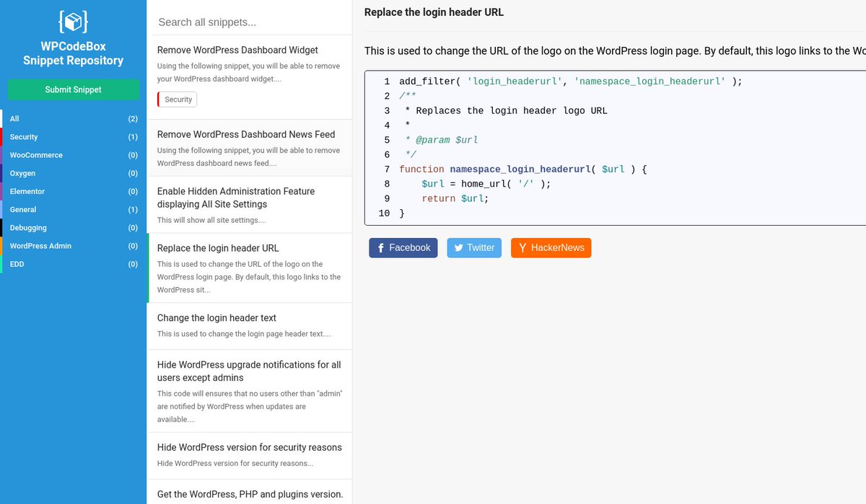Click the Security count (1)
The height and width of the screenshot is (504, 866).
[x=133, y=137]
